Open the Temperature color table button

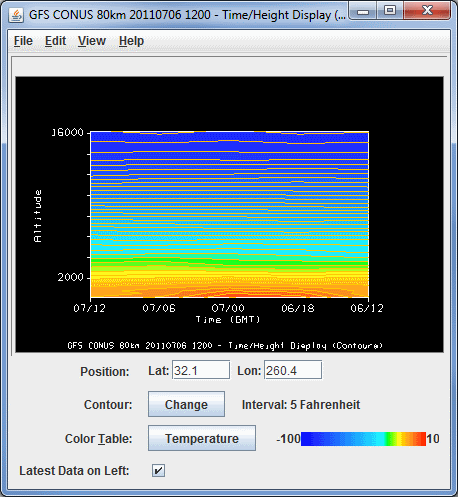pyautogui.click(x=202, y=438)
